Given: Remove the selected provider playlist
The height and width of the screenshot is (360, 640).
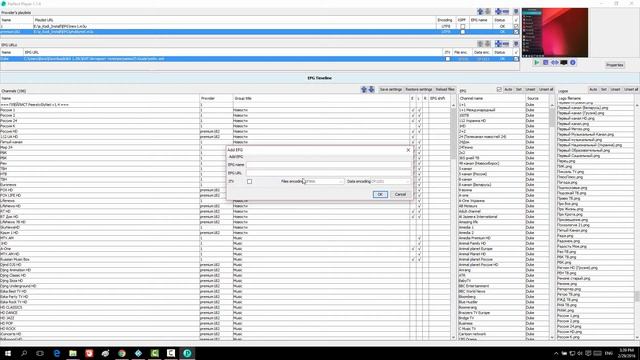Looking at the screenshot, I should tap(506, 11).
